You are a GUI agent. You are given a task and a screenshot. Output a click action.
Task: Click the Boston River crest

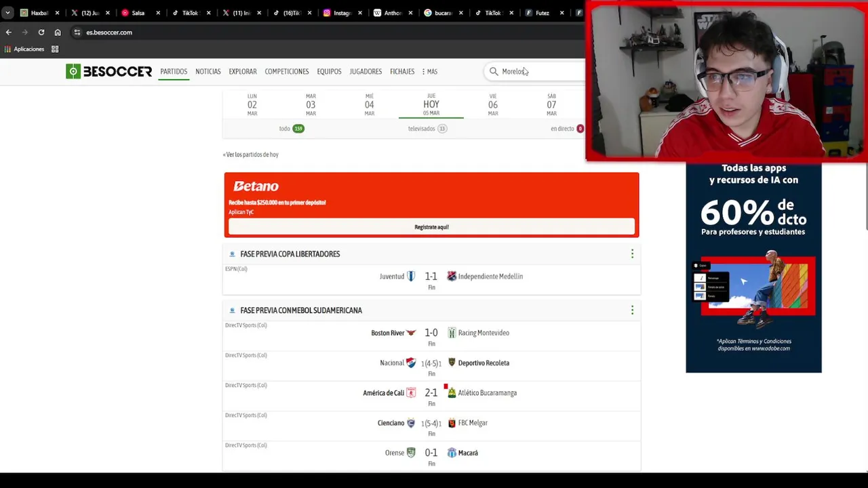point(411,333)
